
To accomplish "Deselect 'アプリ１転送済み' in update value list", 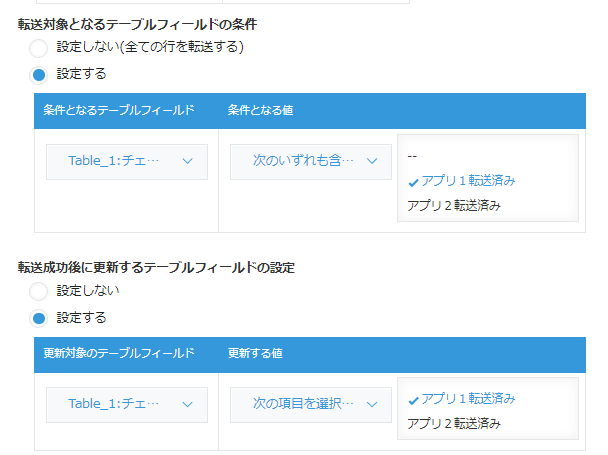I will click(468, 398).
